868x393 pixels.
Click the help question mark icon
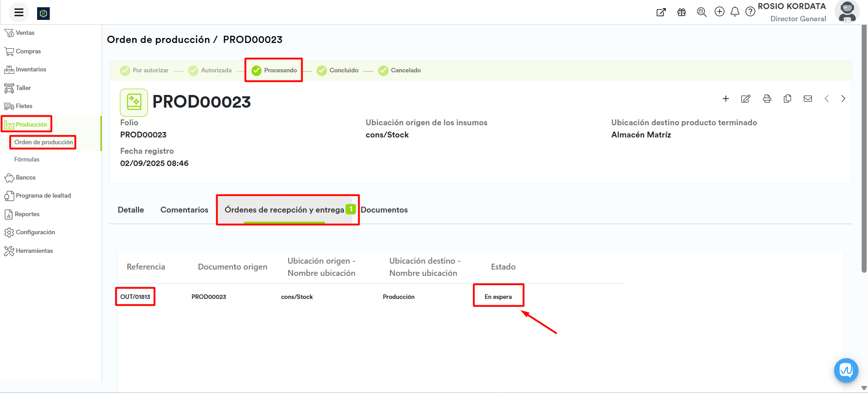[750, 12]
